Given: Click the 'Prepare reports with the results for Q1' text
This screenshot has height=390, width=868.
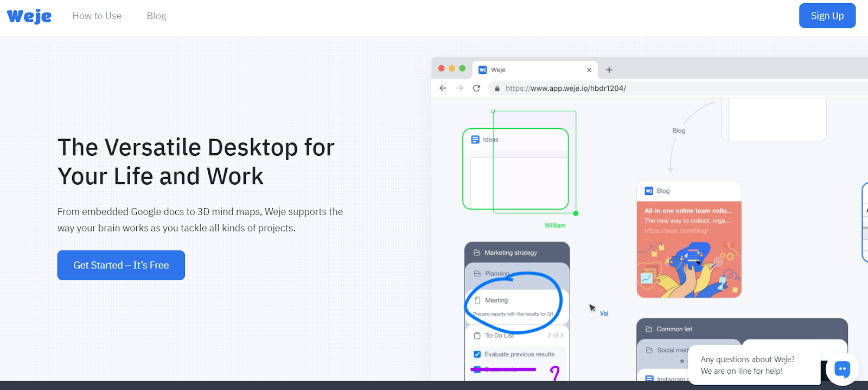Looking at the screenshot, I should [513, 314].
